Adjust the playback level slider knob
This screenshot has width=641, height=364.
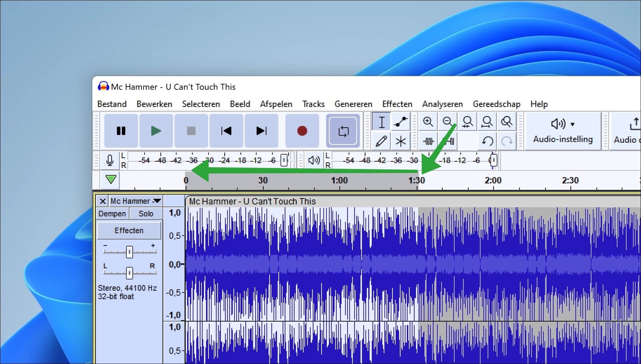coord(494,160)
